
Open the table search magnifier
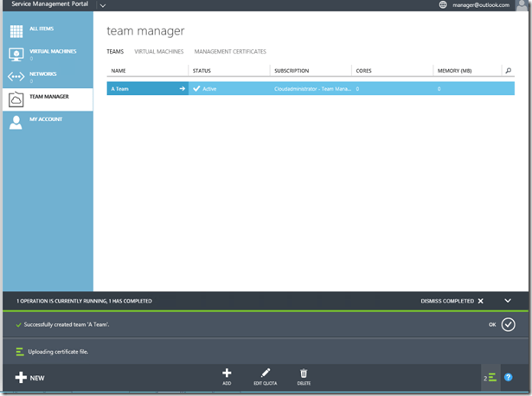click(x=508, y=70)
